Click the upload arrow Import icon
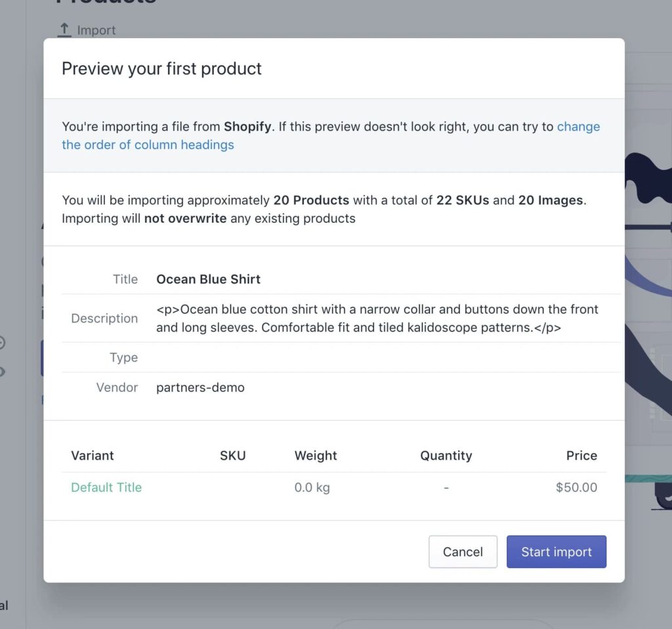 64,30
